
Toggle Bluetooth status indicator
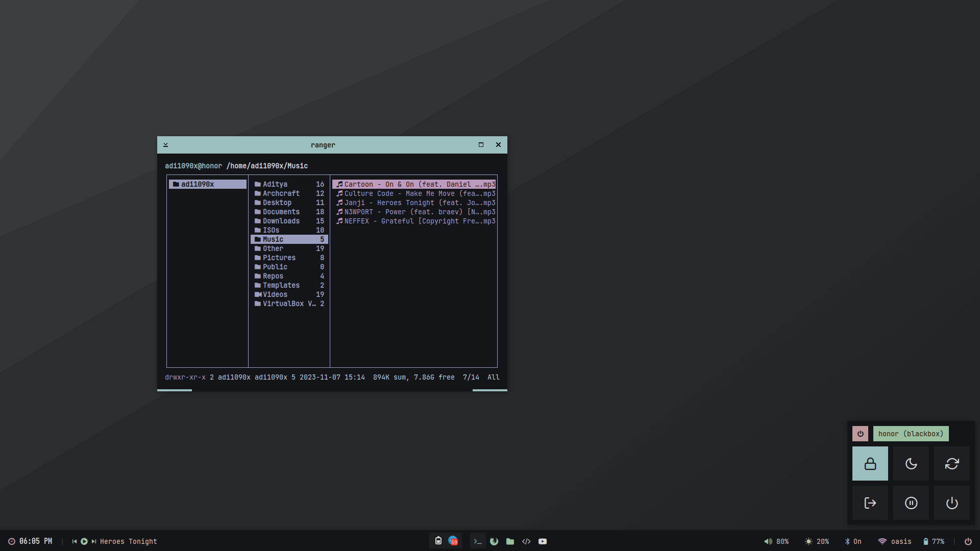[853, 541]
